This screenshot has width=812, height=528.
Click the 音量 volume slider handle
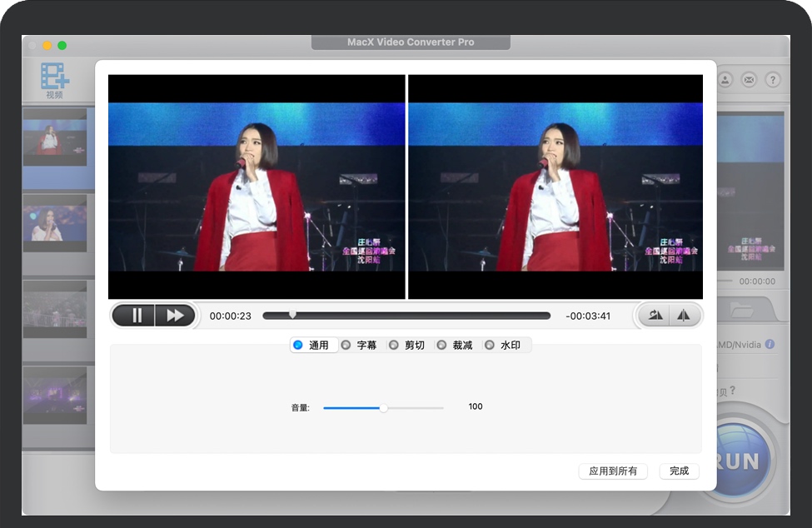point(383,408)
